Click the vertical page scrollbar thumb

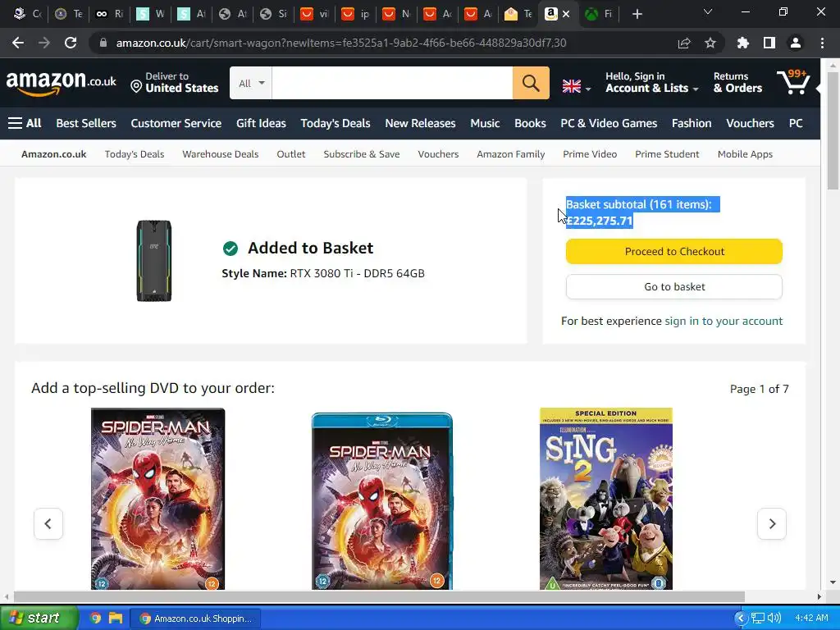tap(833, 130)
